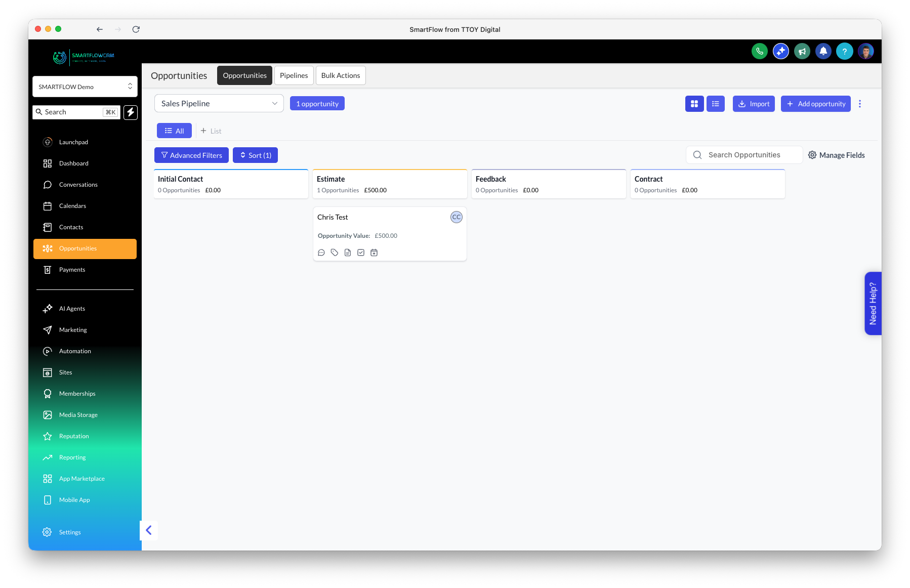Open the notifications bell

coord(823,51)
